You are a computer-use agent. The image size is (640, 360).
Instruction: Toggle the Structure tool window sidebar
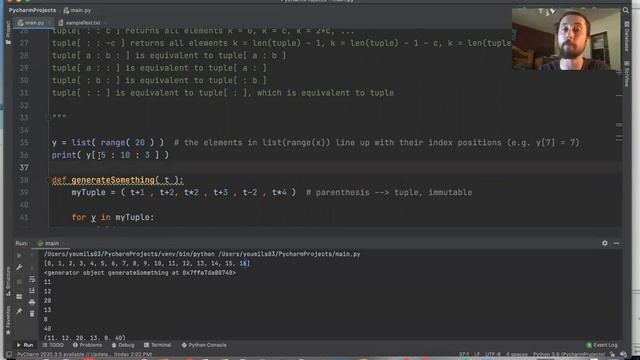click(x=8, y=282)
